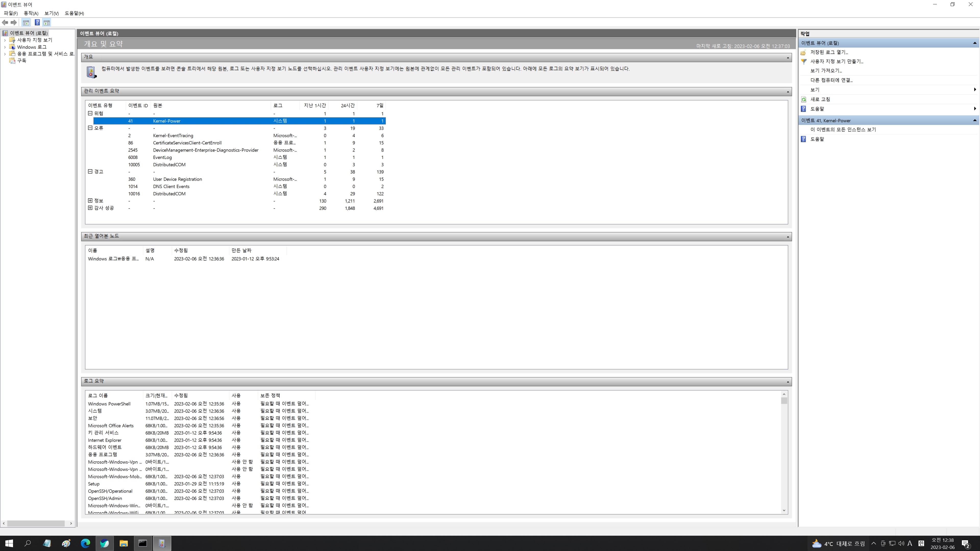Click the 이벤트 뷰어 (로컬) root tree icon
980x551 pixels.
[x=5, y=33]
